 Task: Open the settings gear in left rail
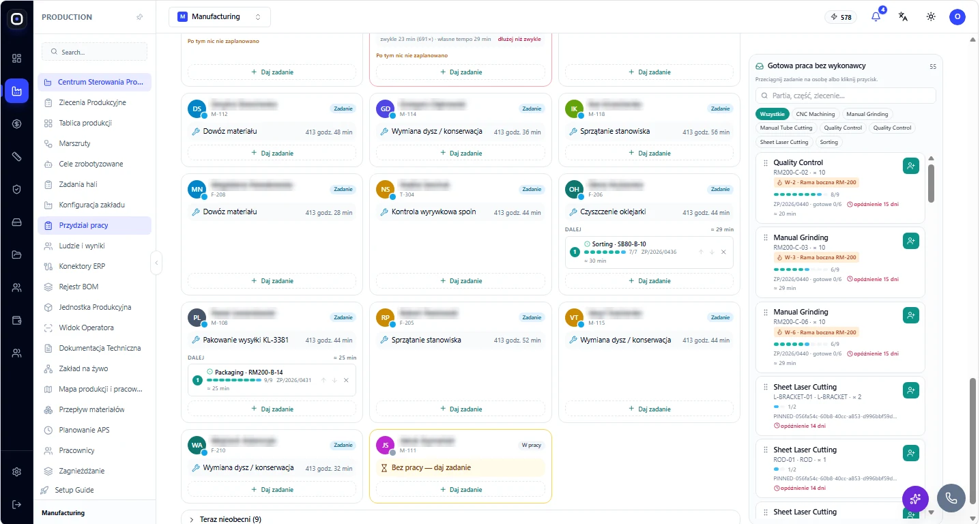click(17, 471)
